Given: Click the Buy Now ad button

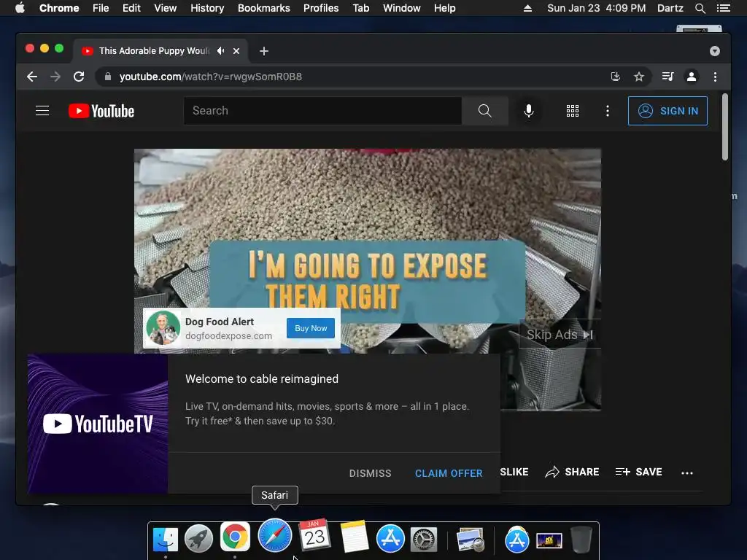Looking at the screenshot, I should pos(311,328).
